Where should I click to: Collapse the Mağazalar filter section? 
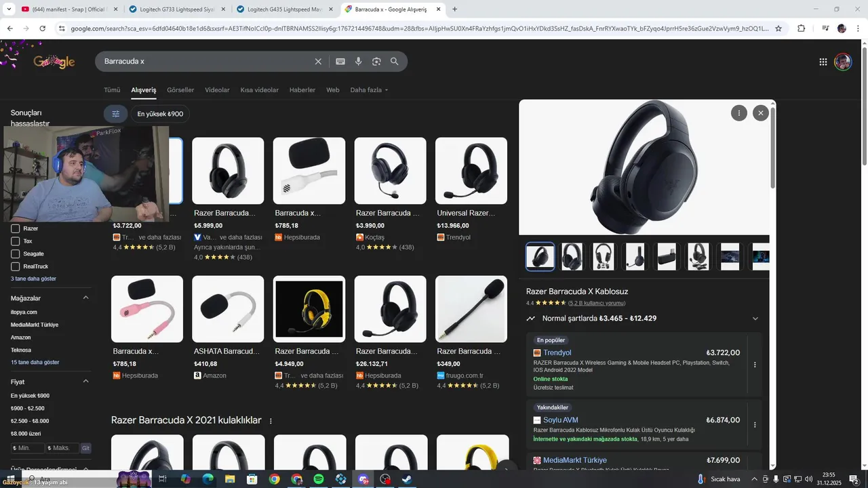pyautogui.click(x=86, y=298)
